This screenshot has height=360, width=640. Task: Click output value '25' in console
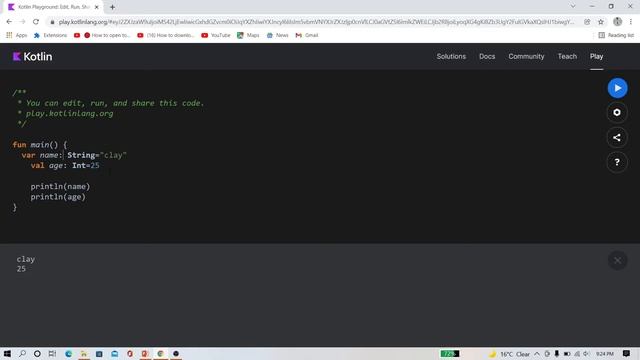tap(21, 269)
